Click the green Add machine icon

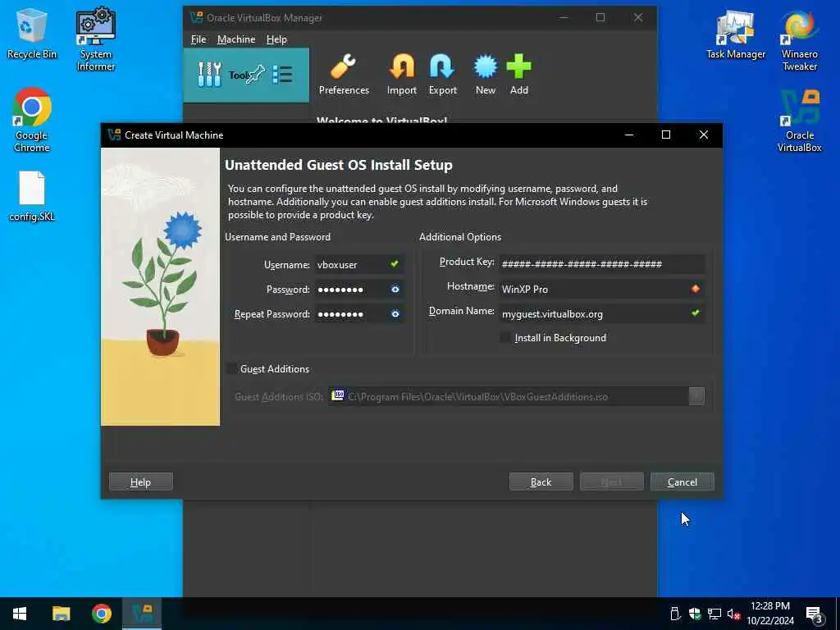pos(518,75)
